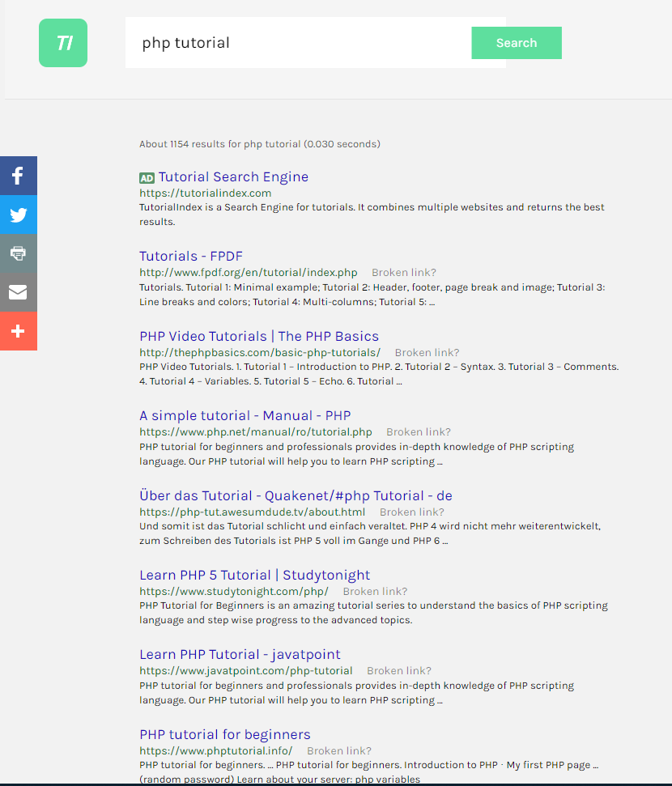Viewport: 672px width, 786px height.
Task: Open Learn PHP 5 Tutorial Studytonight
Action: [x=255, y=575]
